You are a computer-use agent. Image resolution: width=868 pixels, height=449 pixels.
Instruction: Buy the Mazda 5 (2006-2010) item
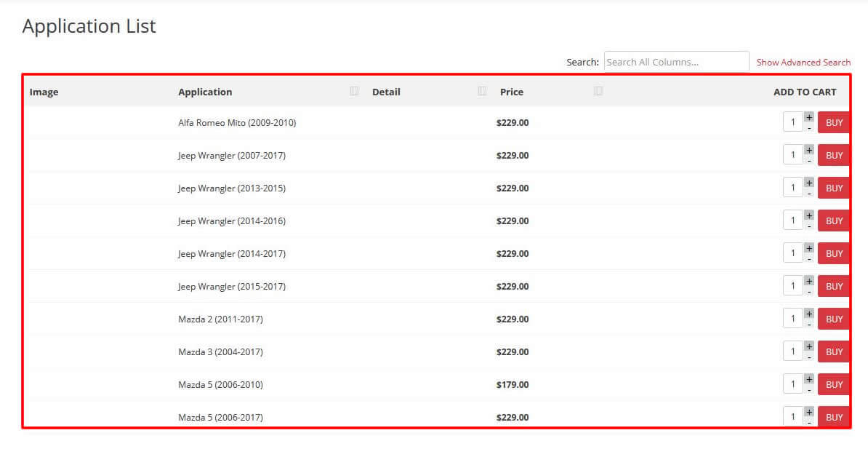(834, 384)
